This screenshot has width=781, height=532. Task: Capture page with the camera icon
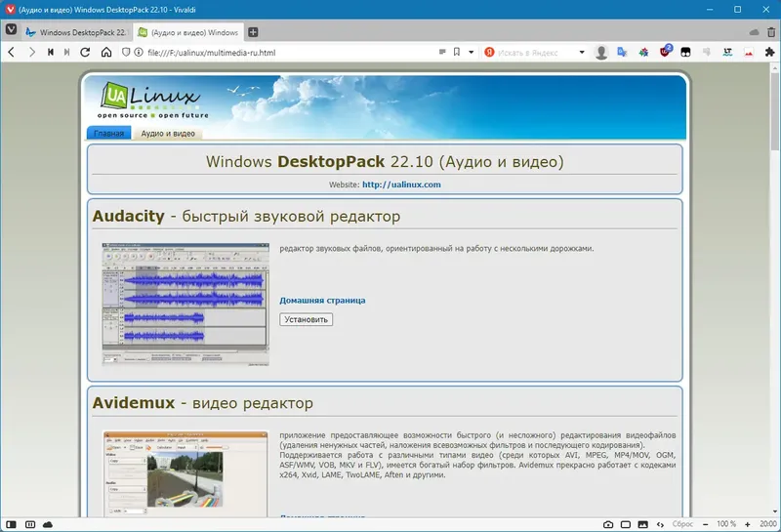tap(608, 524)
